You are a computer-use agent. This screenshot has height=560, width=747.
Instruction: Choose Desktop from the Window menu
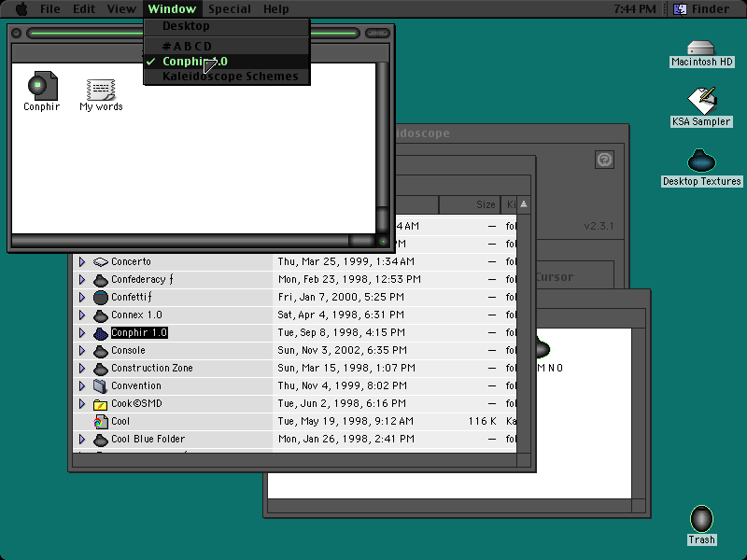[227, 26]
